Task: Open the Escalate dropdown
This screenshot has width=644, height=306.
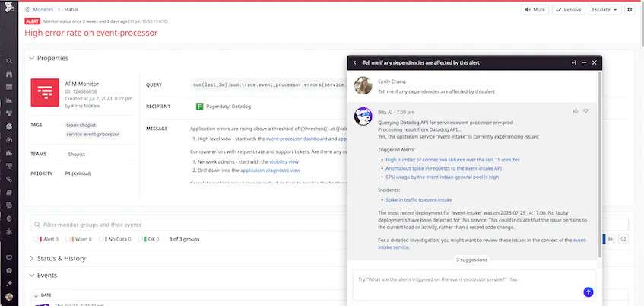Action: point(604,10)
